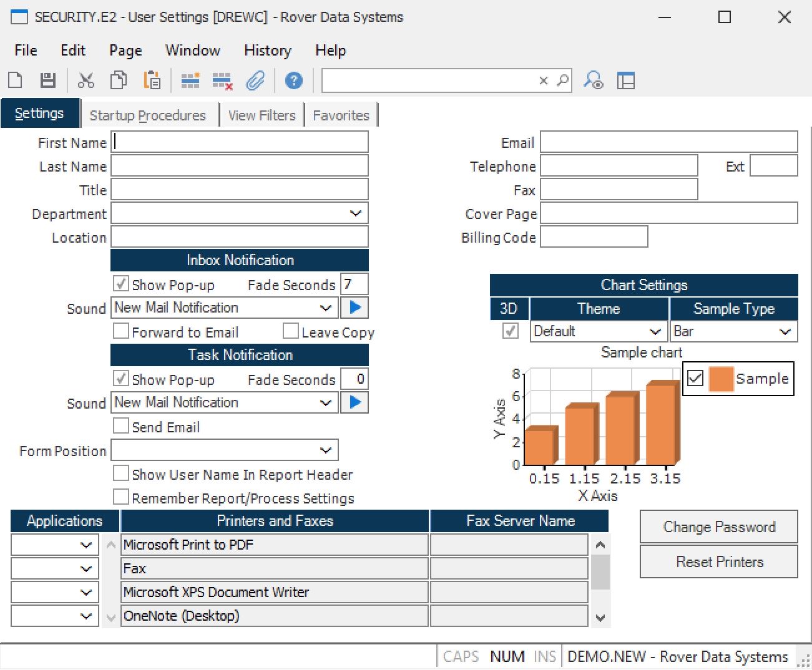Click the orange Sample legend color swatch
Viewport: 812px width, 670px height.
pyautogui.click(x=721, y=379)
